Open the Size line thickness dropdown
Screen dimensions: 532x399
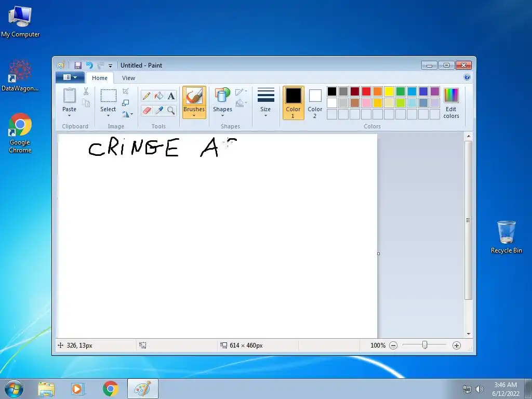point(265,102)
